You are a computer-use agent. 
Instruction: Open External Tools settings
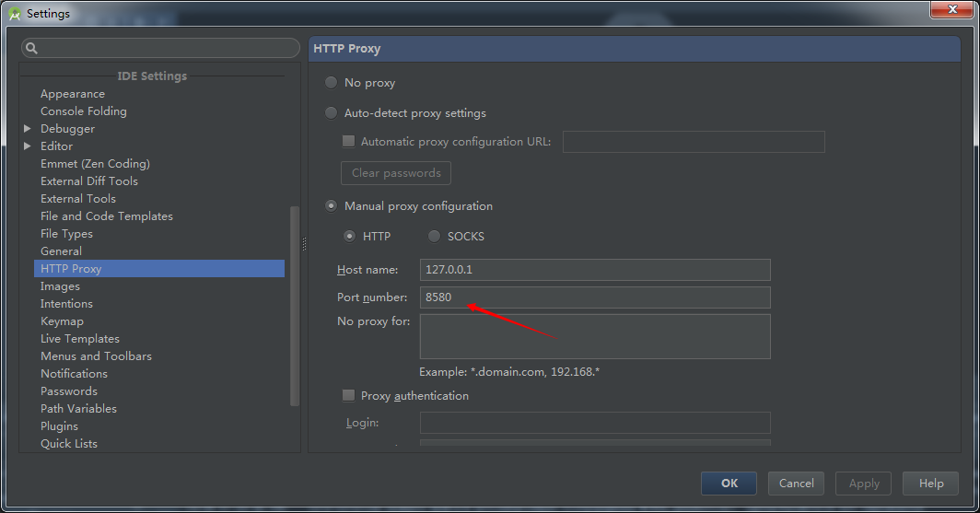78,199
